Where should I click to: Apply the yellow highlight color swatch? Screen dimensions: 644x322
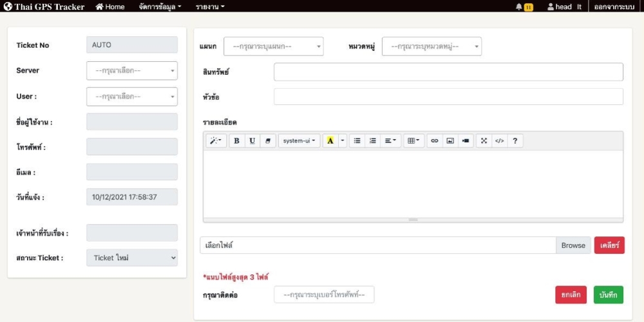[x=330, y=140]
